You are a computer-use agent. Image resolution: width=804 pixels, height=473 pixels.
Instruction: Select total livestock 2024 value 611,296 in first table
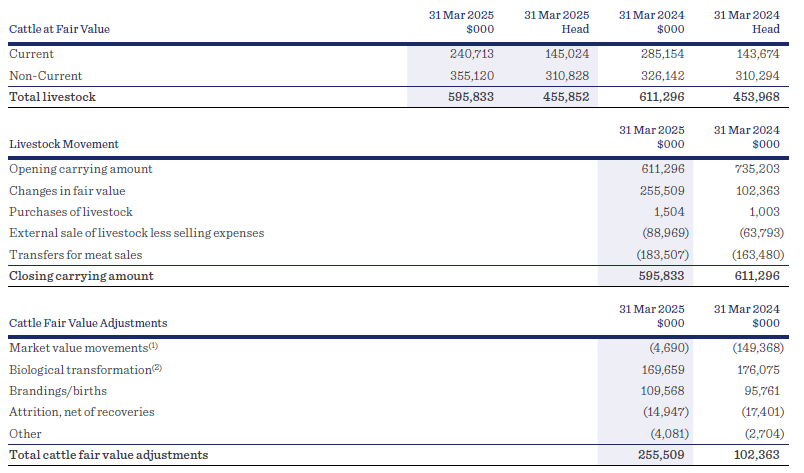click(661, 97)
